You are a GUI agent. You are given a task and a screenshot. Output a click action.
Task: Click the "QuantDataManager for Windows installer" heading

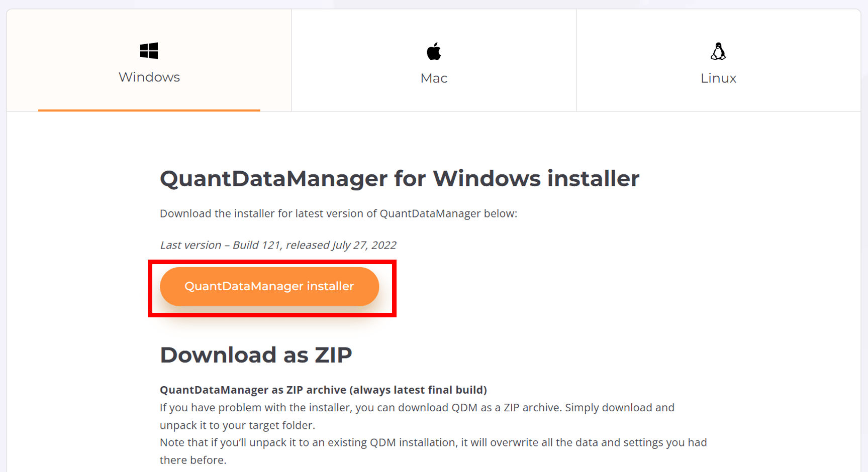400,179
